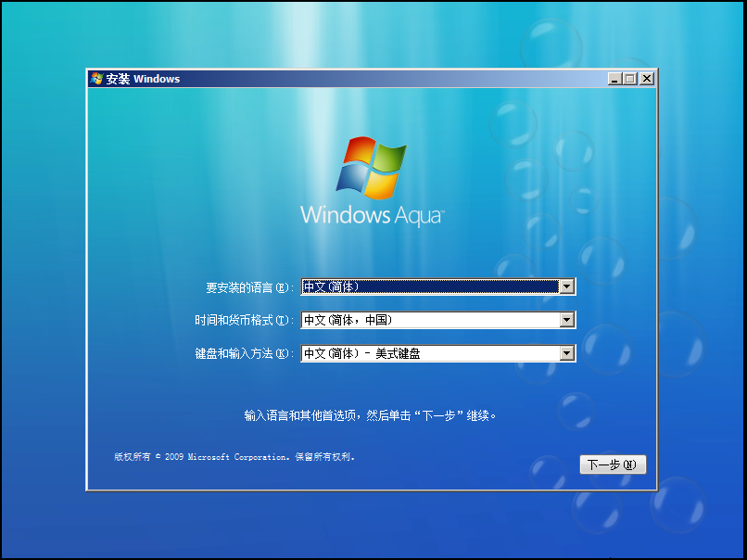Viewport: 747px width, 560px height.
Task: Minimize the 安装 Windows window
Action: (614, 79)
